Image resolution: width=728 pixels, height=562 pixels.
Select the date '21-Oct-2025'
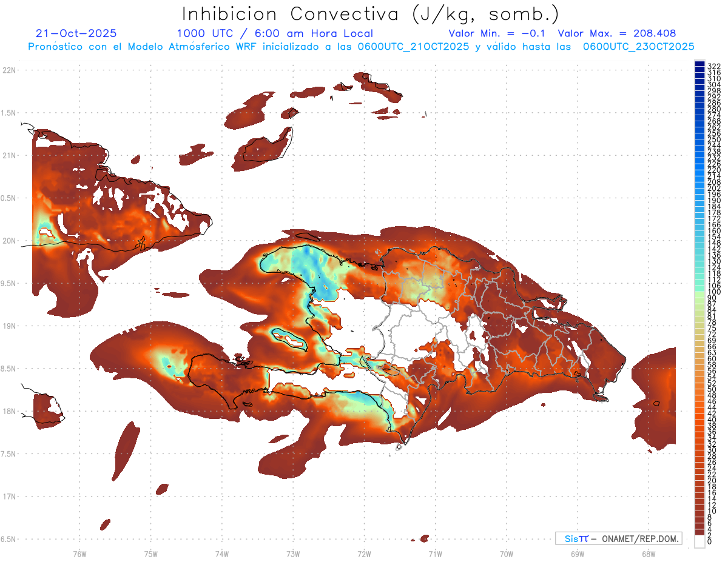(x=76, y=34)
